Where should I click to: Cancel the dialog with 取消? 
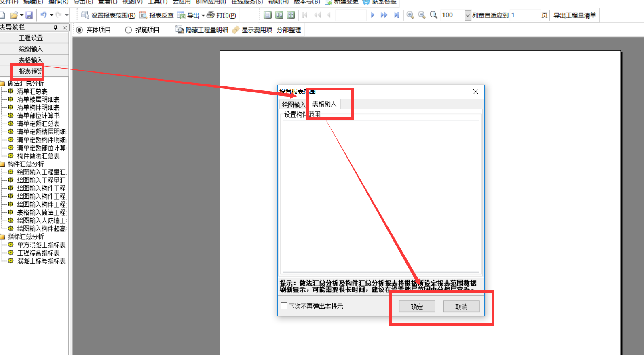coord(461,307)
